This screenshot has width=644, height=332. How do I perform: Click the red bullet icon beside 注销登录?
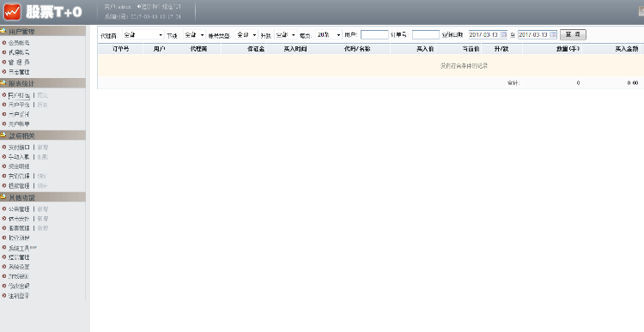[x=4, y=295]
